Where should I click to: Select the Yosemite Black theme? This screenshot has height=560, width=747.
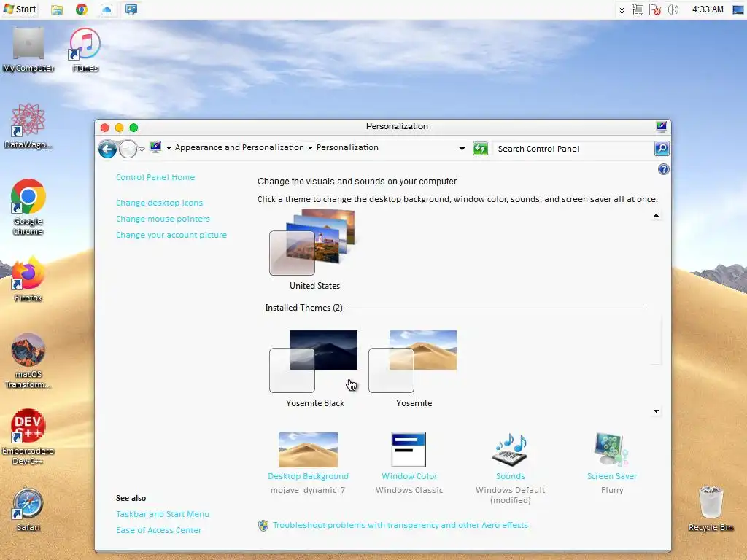tap(314, 369)
